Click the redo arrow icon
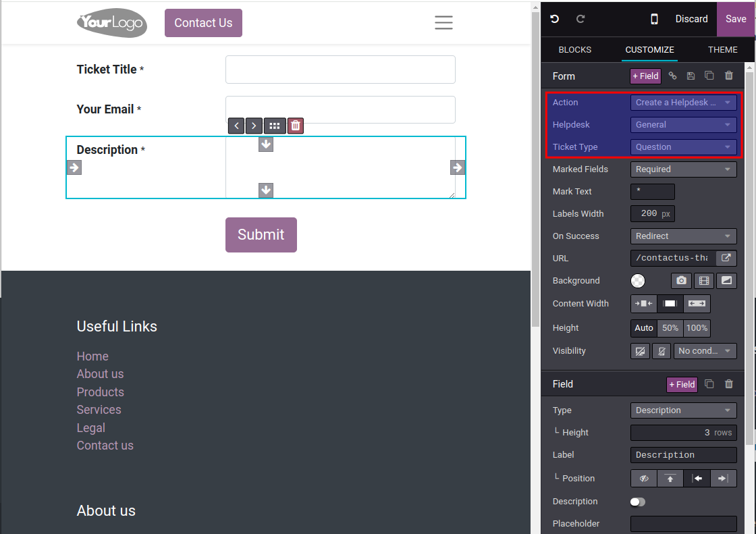Image resolution: width=756 pixels, height=534 pixels. [580, 19]
